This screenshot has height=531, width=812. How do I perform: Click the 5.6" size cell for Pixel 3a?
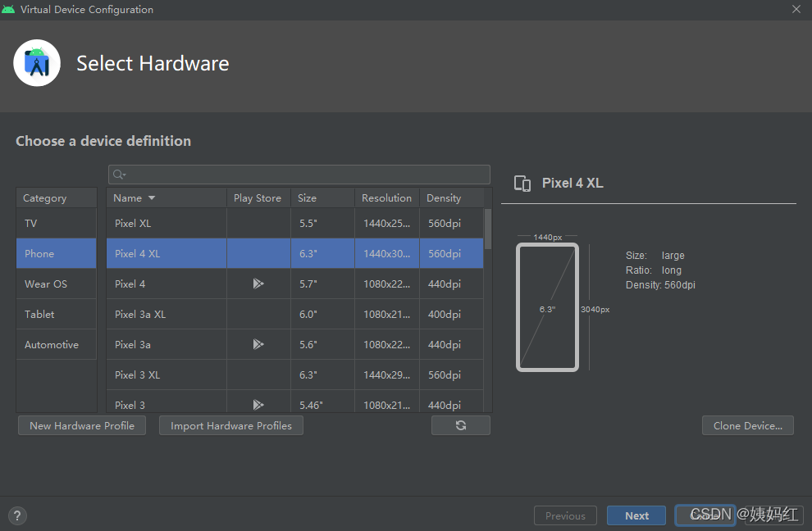coord(322,344)
